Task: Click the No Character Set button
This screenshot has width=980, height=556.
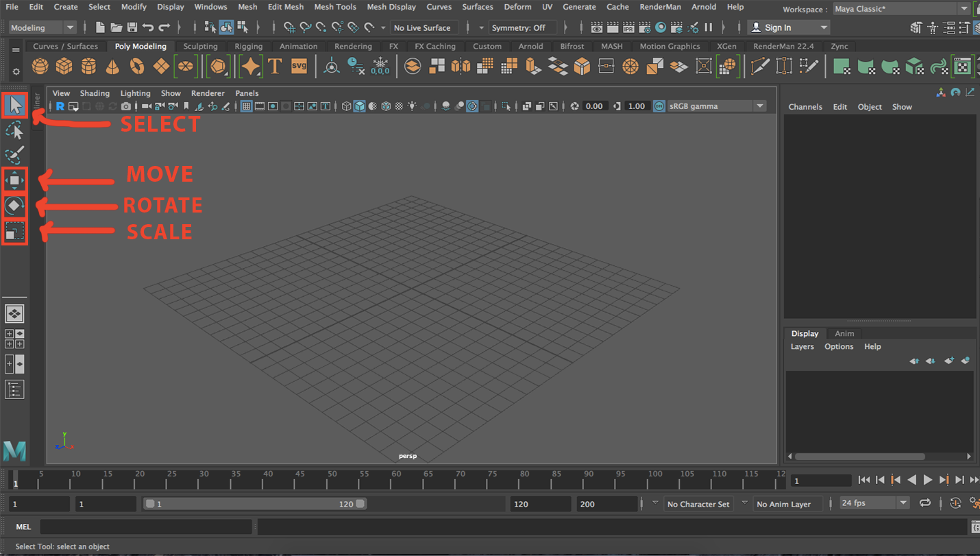Action: tap(698, 504)
